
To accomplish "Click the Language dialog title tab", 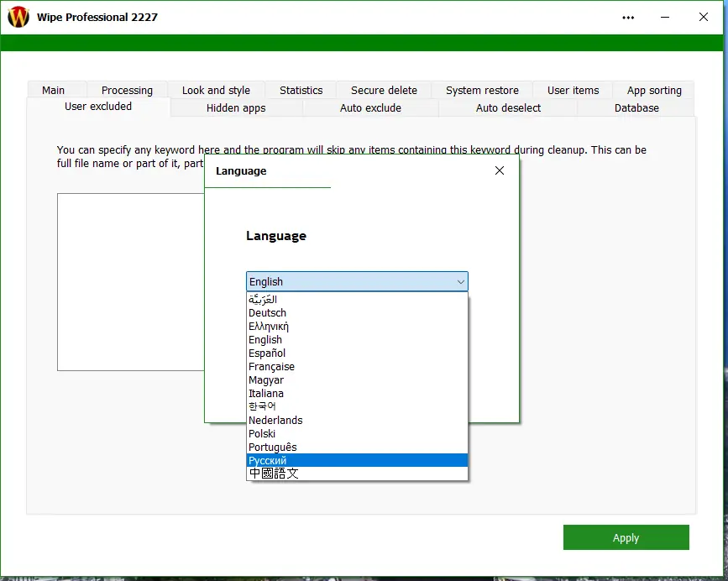I will click(x=267, y=171).
